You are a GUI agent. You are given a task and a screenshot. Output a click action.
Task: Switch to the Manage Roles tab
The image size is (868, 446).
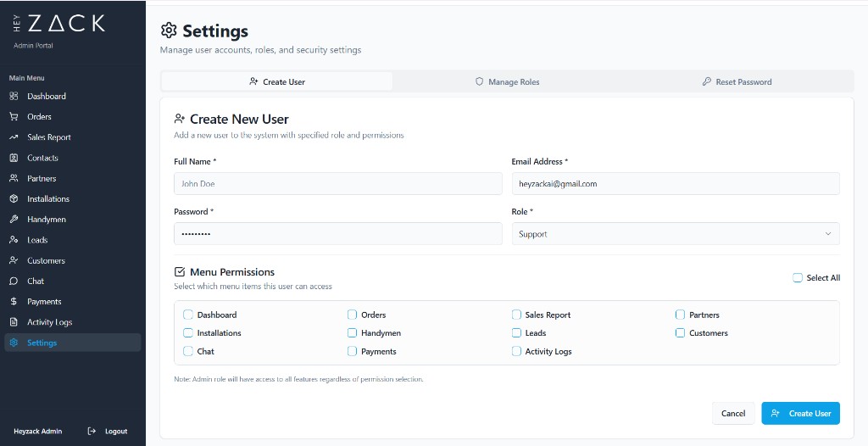point(508,81)
